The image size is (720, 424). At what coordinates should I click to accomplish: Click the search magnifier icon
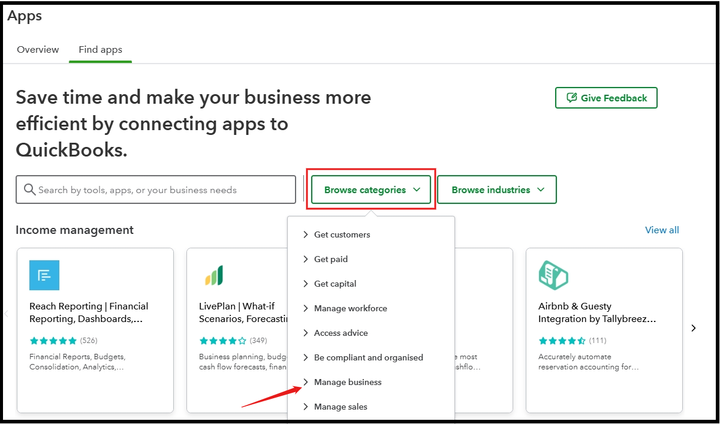(x=29, y=190)
